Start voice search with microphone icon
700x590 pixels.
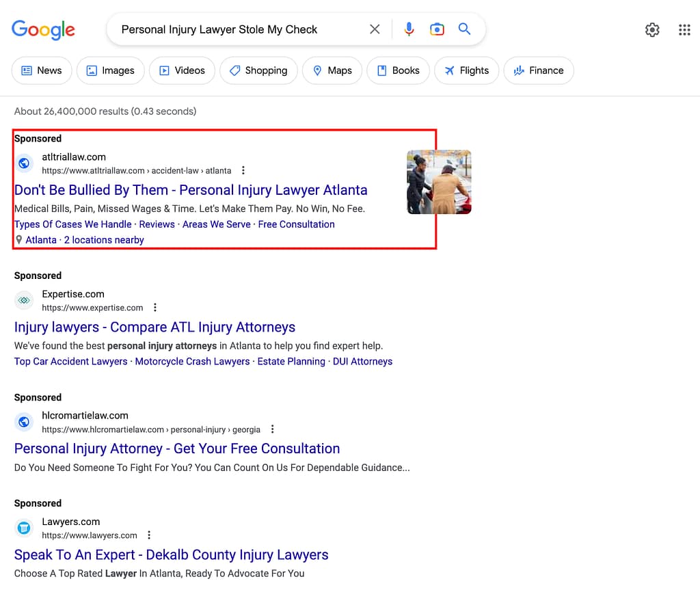coord(409,29)
